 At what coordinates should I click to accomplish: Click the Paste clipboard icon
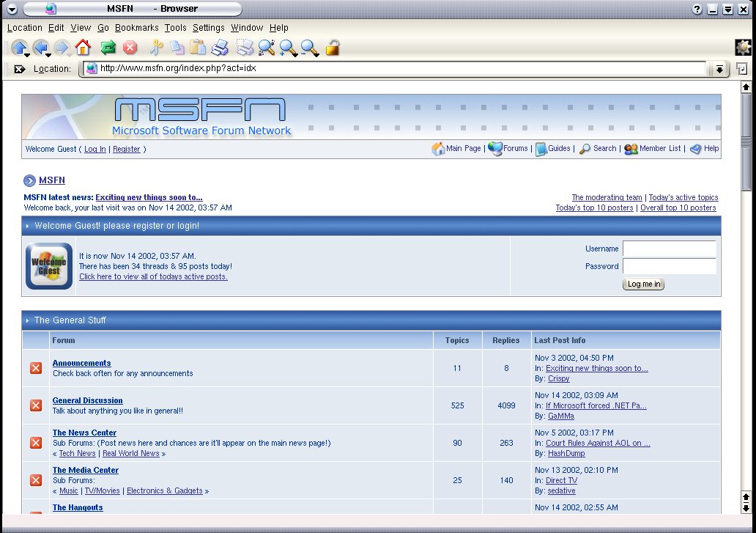pos(198,47)
